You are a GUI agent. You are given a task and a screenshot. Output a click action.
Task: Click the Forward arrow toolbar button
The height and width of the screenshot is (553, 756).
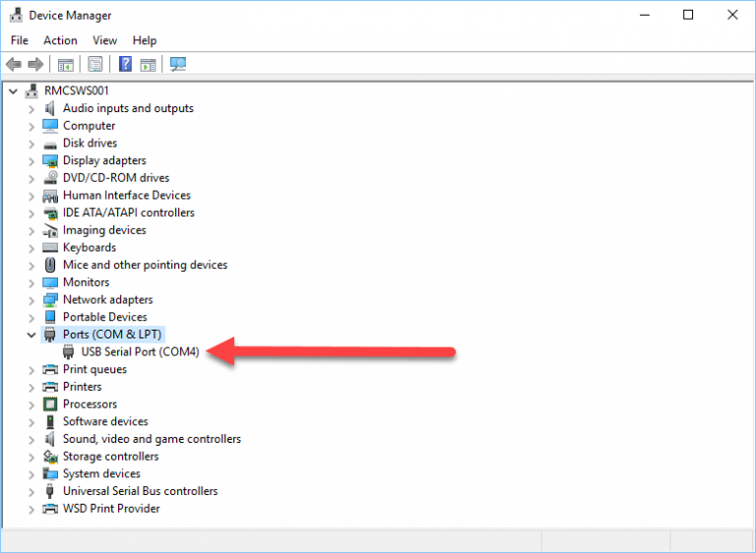[x=35, y=64]
